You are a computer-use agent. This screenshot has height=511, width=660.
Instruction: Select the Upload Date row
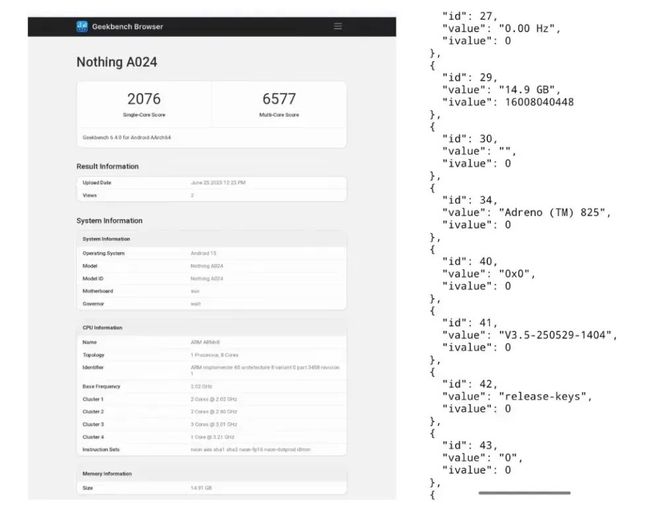[211, 183]
